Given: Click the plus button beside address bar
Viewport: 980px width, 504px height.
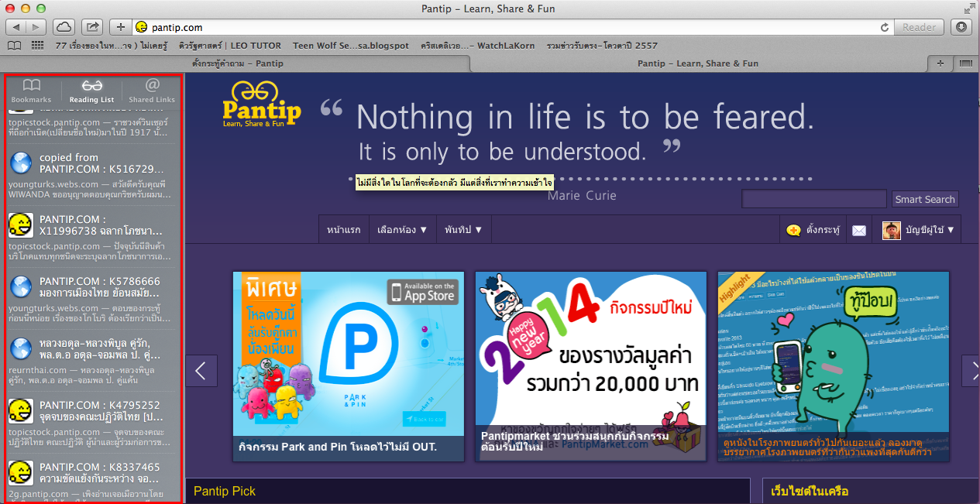Looking at the screenshot, I should click(120, 27).
